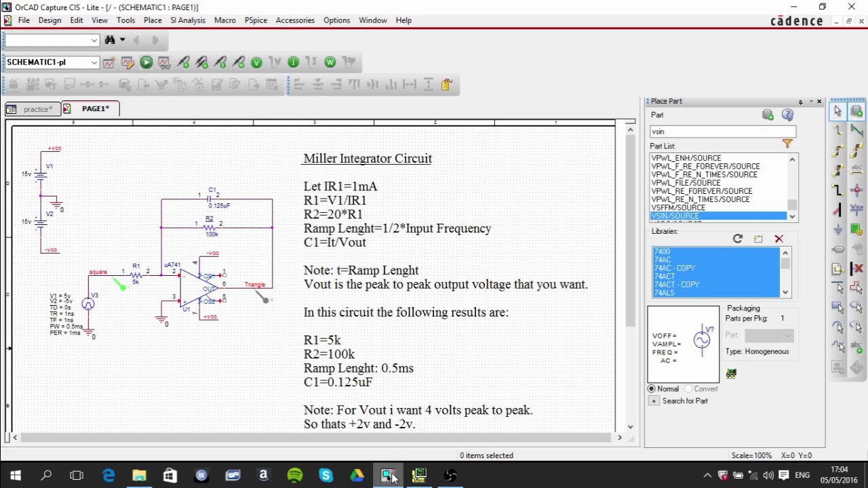Select VSIN/SOURCE in Part List

coord(718,216)
